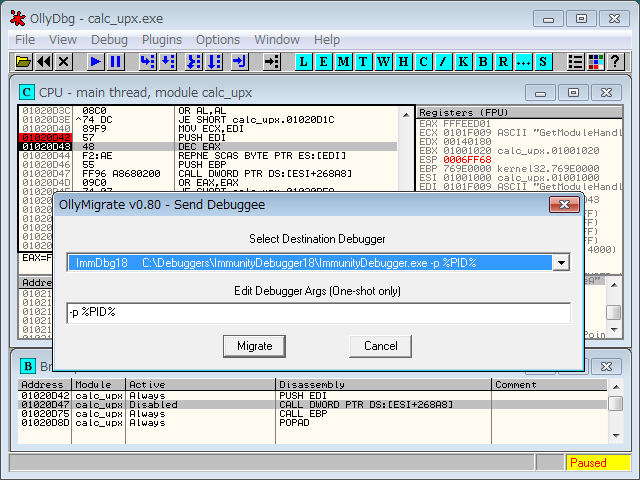Click Address column header in Breakpoints table
This screenshot has width=640, height=480.
(44, 384)
